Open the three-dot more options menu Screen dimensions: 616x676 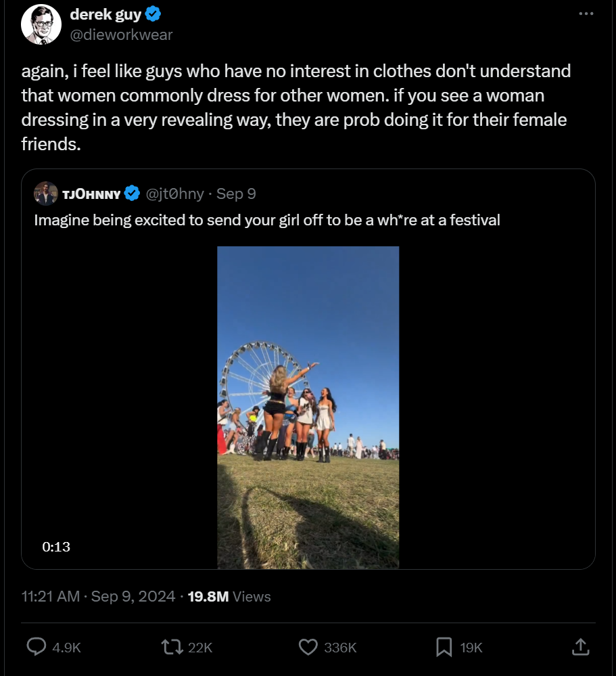pyautogui.click(x=586, y=14)
